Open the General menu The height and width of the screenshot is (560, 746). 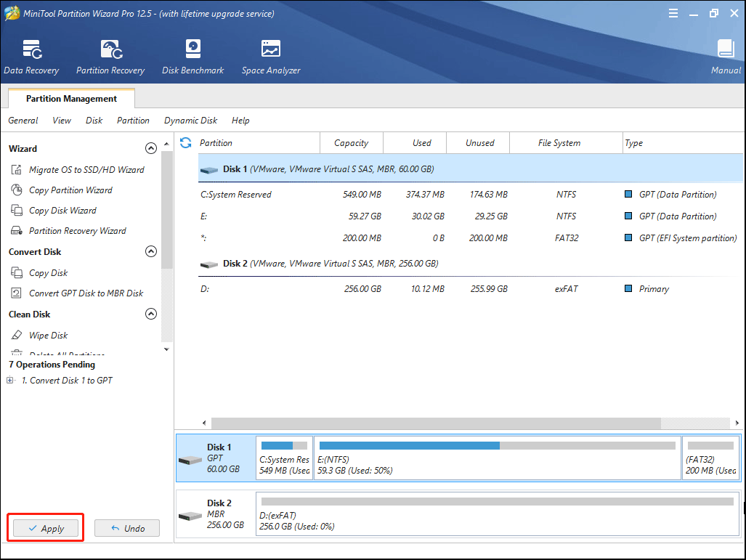(23, 121)
